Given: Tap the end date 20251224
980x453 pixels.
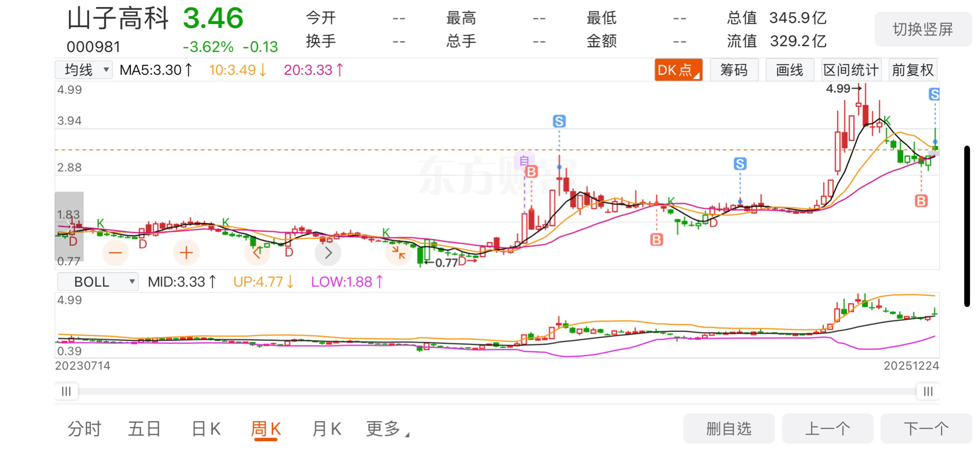Looking at the screenshot, I should tap(911, 366).
